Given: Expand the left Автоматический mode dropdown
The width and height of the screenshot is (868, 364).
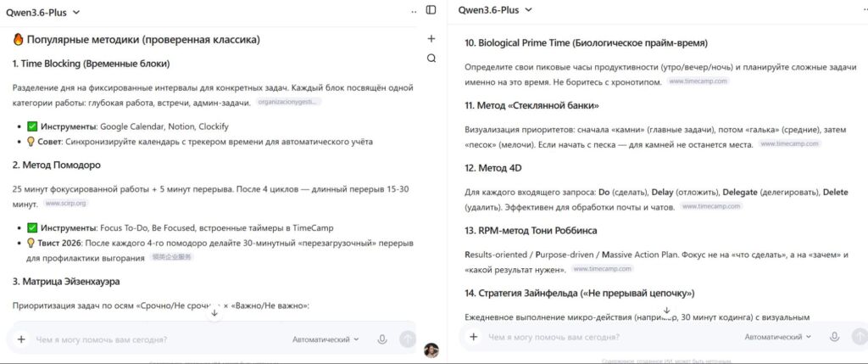Looking at the screenshot, I should point(325,339).
